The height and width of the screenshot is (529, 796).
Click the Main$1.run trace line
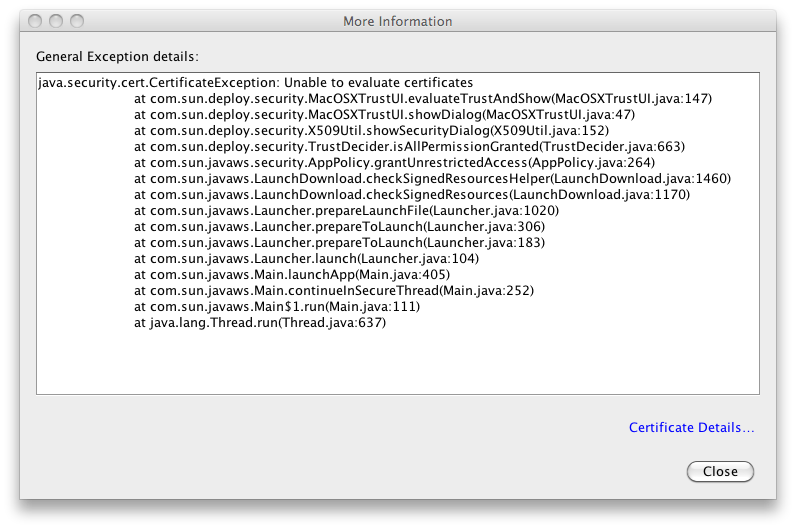[277, 307]
